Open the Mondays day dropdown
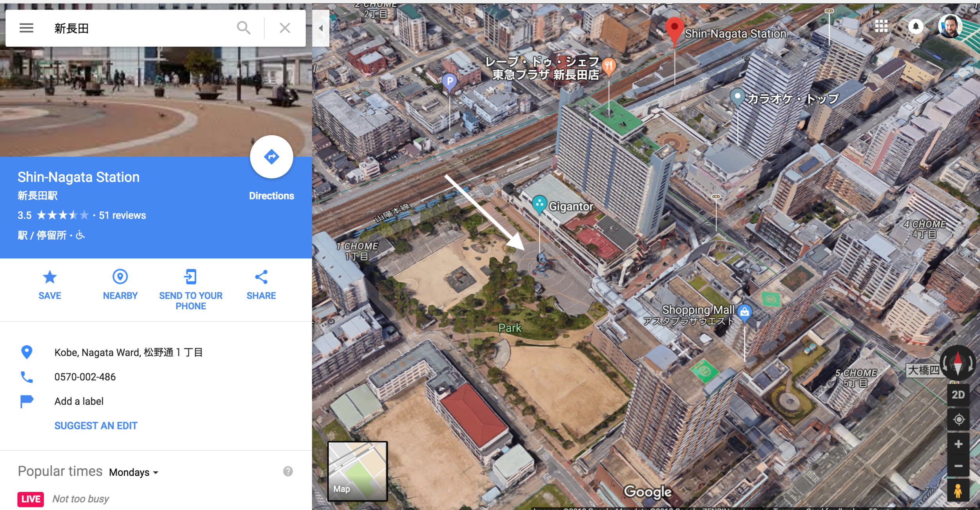Screen dimensions: 980x510 coord(134,472)
